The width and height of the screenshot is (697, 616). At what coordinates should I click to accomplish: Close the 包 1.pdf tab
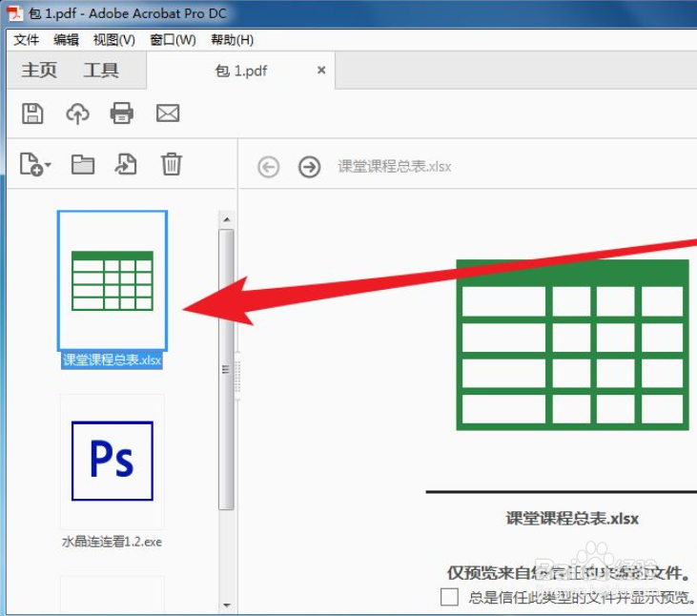click(321, 70)
